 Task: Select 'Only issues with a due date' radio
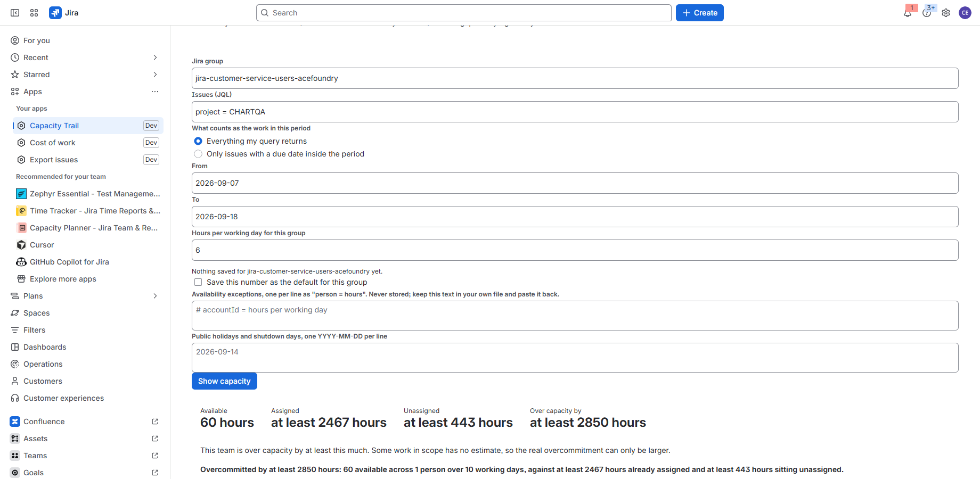[198, 154]
